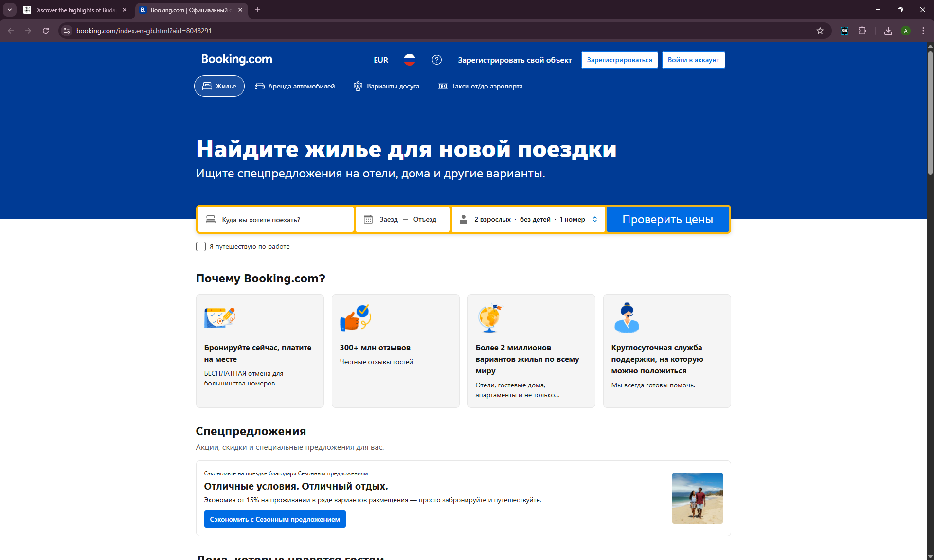
Task: Switch to Аренда автомобилей tab
Action: (x=295, y=86)
